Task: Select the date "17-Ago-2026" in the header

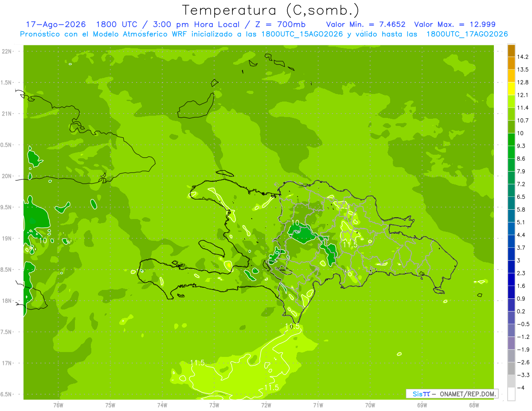Action: [x=56, y=24]
